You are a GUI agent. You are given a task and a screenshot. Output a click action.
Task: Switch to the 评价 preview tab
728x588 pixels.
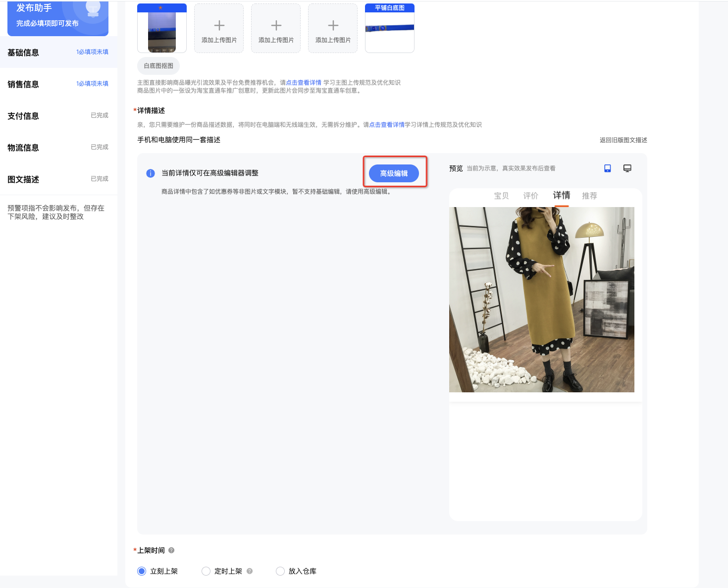[531, 196]
